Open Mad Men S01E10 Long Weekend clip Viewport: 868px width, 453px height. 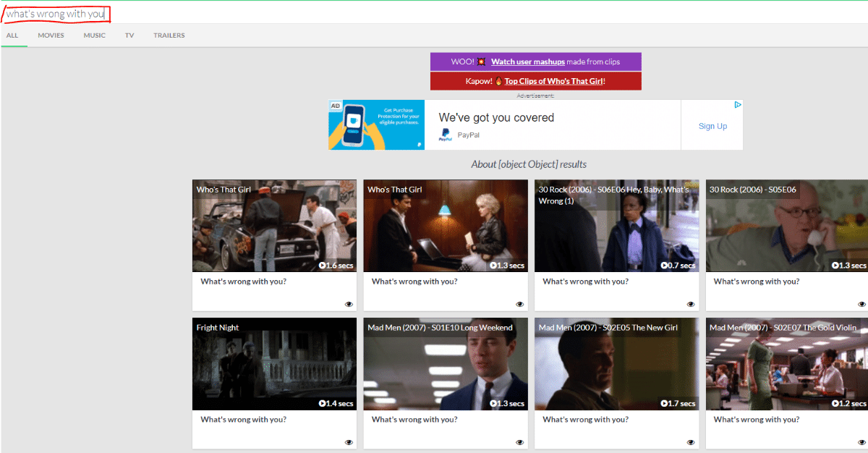tap(446, 364)
